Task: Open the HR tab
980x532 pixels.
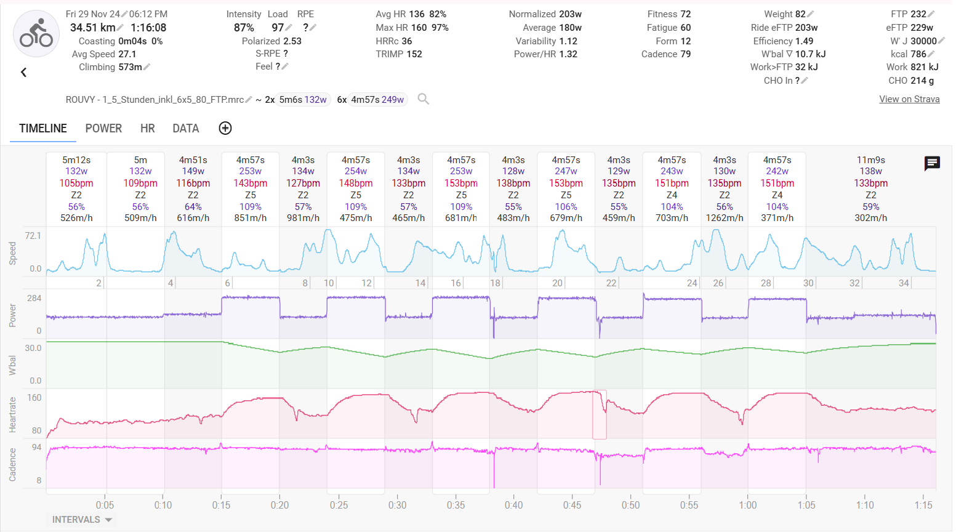Action: click(148, 128)
